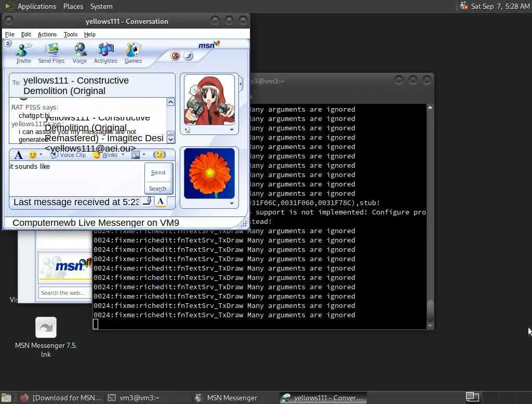Open the Places menu in the top panel
532x404 pixels.
pos(73,6)
